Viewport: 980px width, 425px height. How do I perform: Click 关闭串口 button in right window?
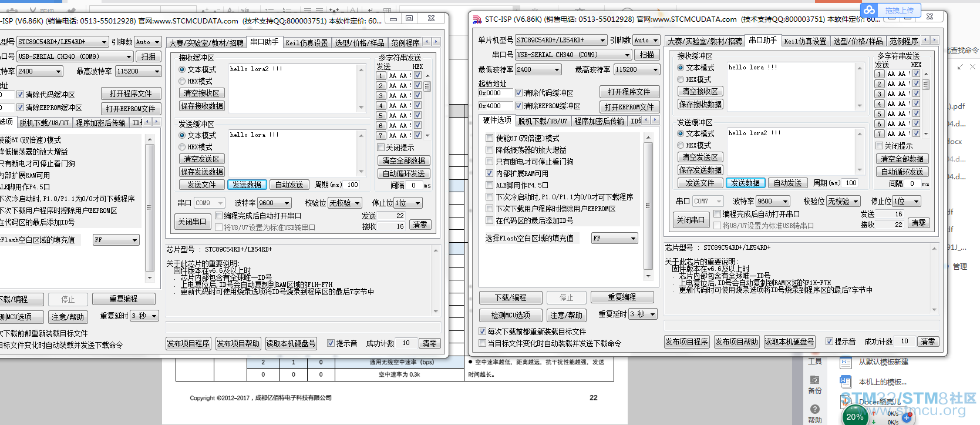tap(690, 220)
